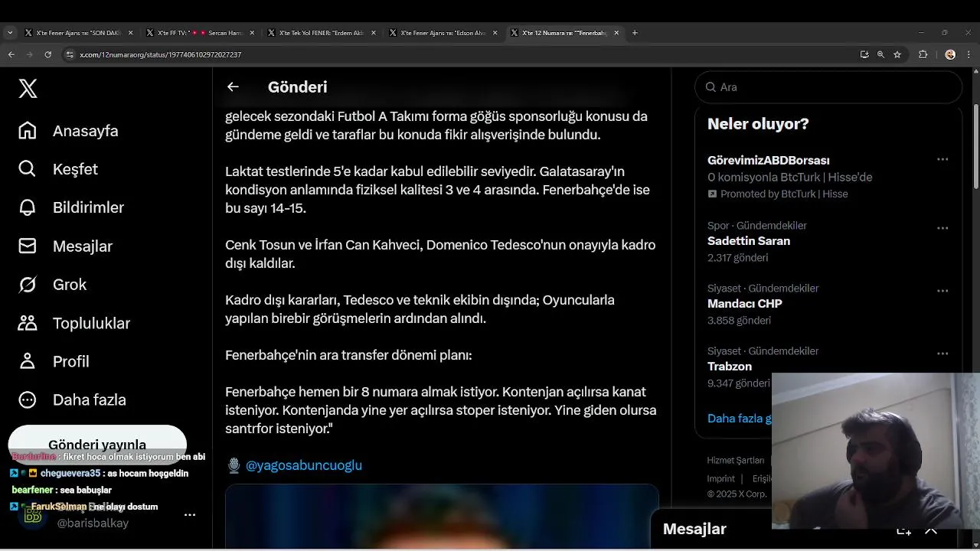Click Hizmet Şartları footer link
This screenshot has width=980, height=551.
tap(736, 461)
